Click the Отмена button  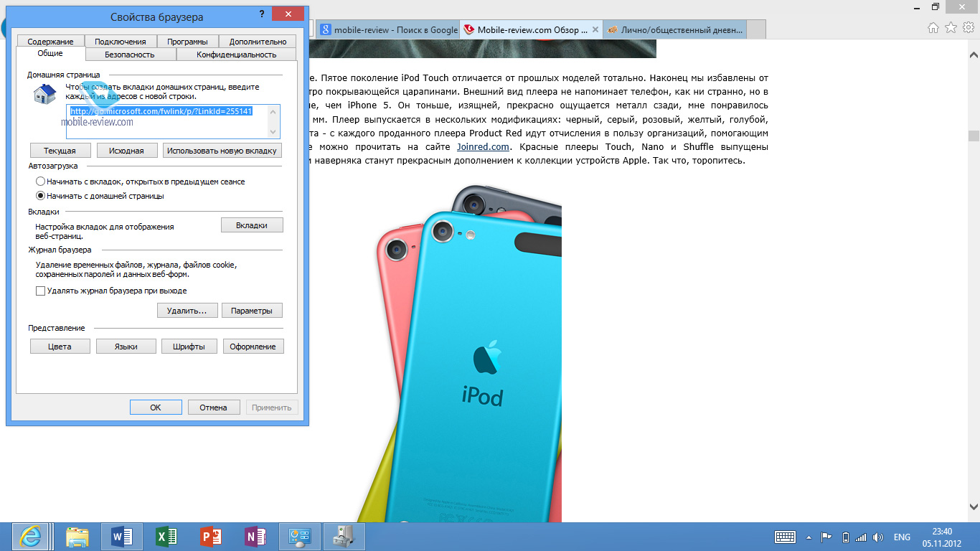point(214,408)
